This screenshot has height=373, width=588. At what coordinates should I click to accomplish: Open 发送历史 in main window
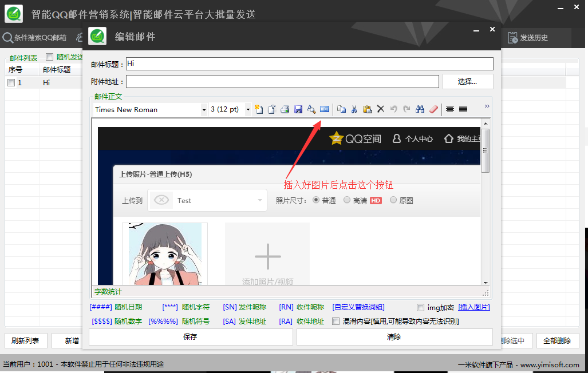[528, 38]
